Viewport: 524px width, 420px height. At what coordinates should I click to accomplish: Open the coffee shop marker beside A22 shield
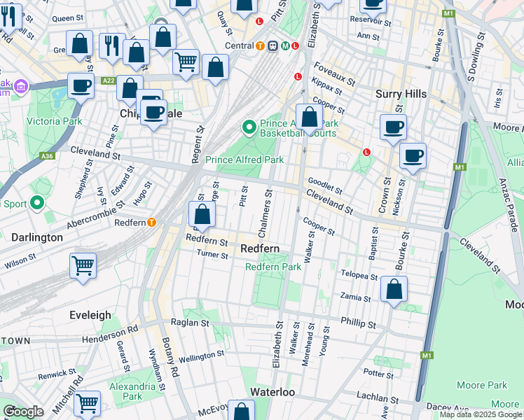(x=81, y=87)
